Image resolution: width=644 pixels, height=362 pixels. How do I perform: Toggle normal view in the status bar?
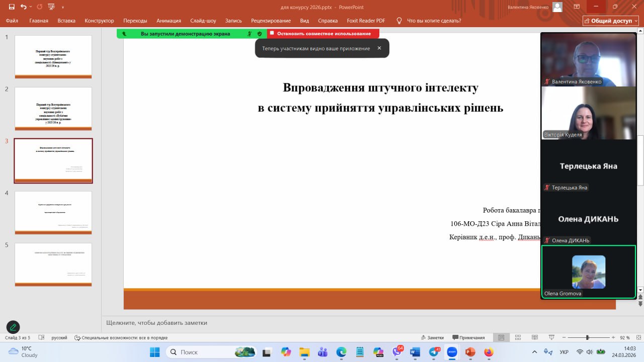click(x=501, y=337)
